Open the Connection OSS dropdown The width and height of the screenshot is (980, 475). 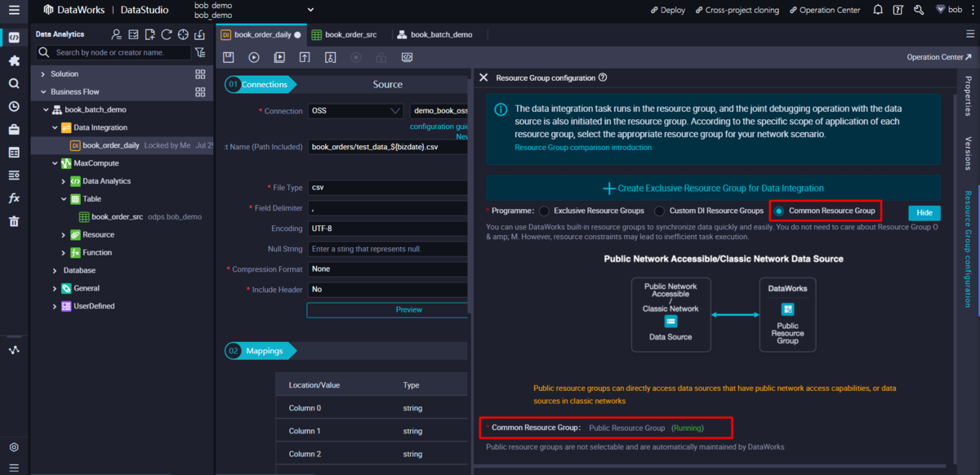(x=355, y=111)
